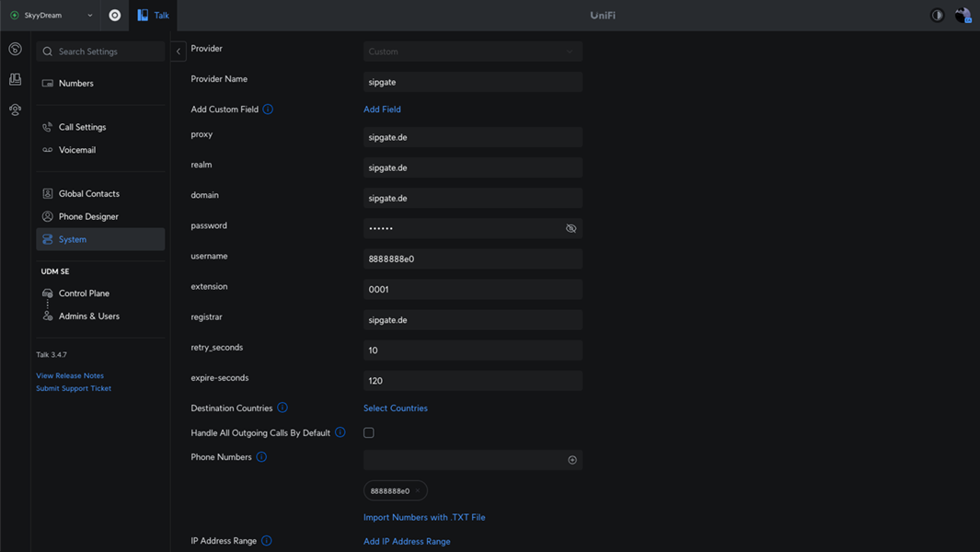This screenshot has width=980, height=552.
Task: Open the settings gear sidebar icon
Action: pos(15,109)
